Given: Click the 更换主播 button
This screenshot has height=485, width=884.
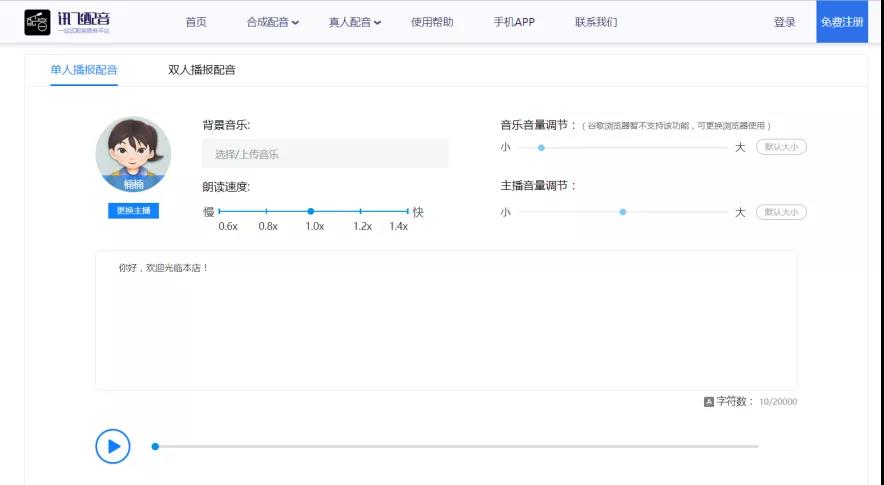Looking at the screenshot, I should point(133,211).
